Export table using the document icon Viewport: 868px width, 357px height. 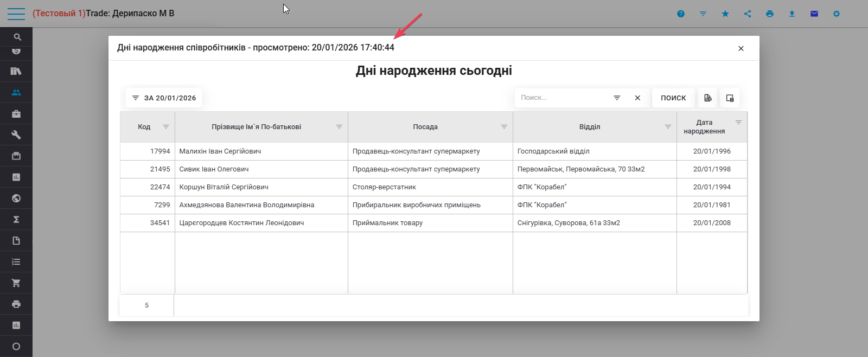tap(707, 98)
